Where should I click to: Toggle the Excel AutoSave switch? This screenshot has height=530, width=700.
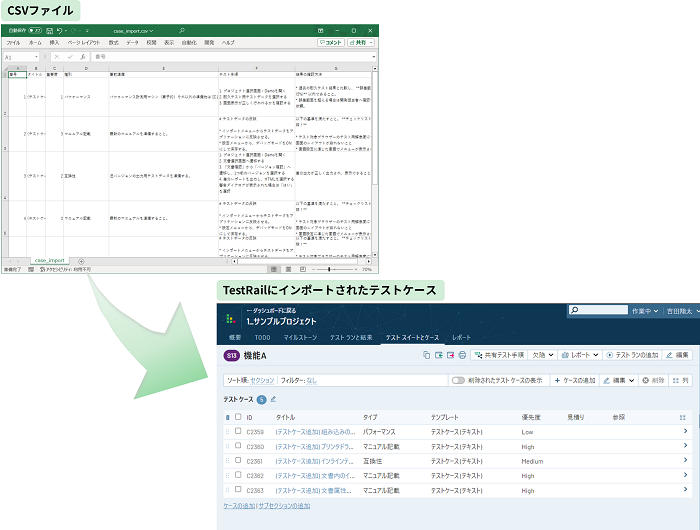click(35, 31)
